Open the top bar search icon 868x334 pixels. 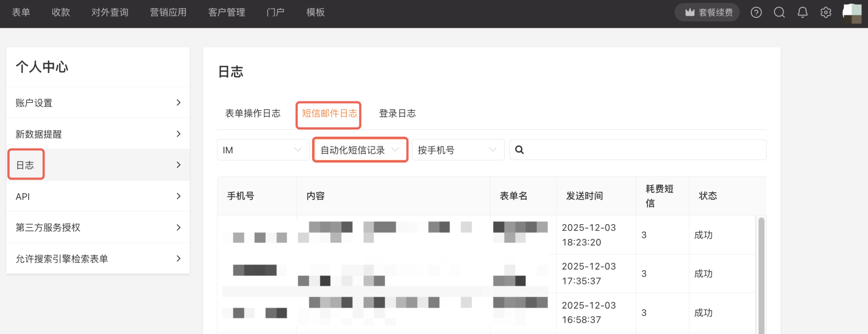(x=779, y=13)
